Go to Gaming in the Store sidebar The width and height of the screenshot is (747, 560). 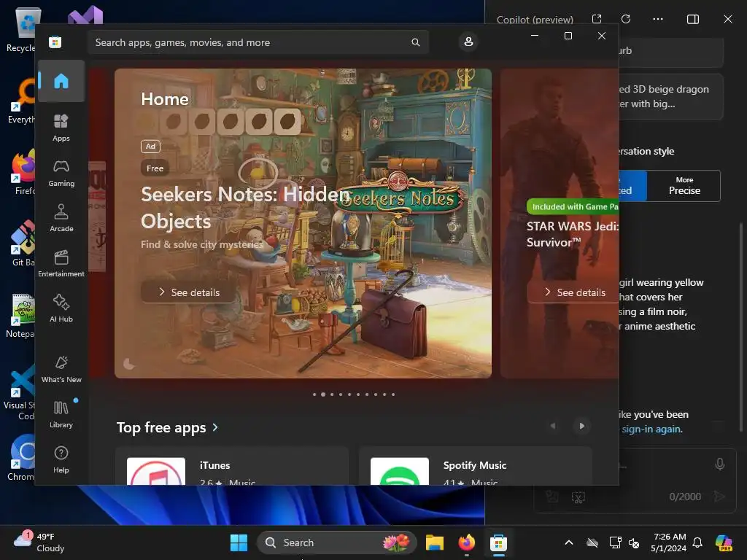[61, 173]
